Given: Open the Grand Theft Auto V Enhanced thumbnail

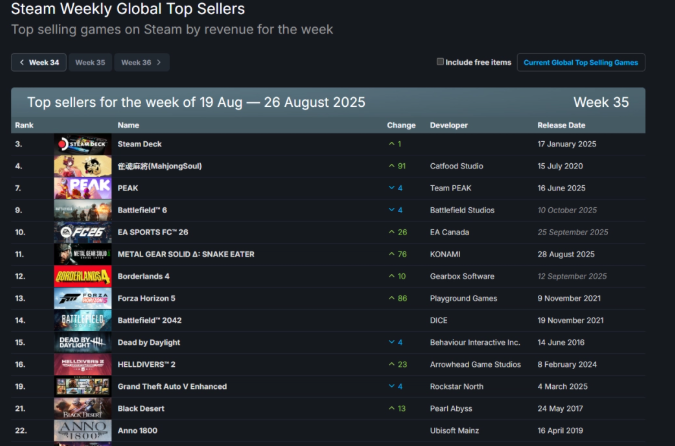Looking at the screenshot, I should 83,387.
